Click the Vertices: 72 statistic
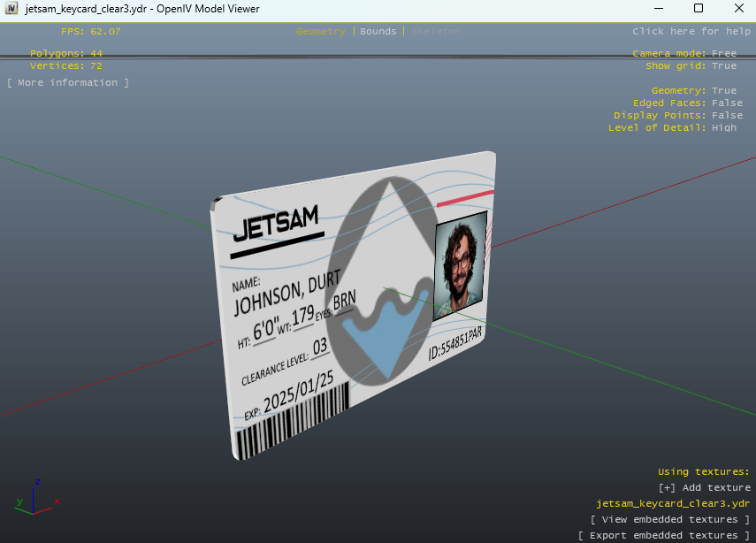 (66, 65)
